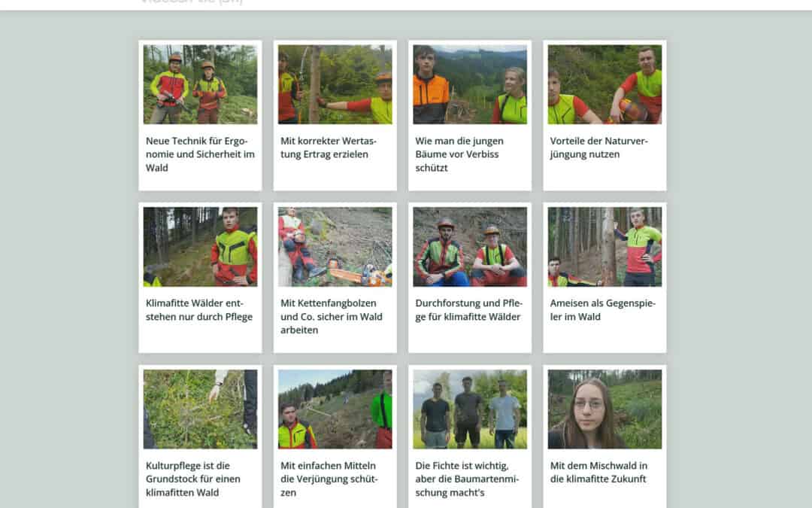Open the 'Kulturpflege ist die Grundstock' thumbnail
The image size is (812, 508).
click(x=200, y=409)
